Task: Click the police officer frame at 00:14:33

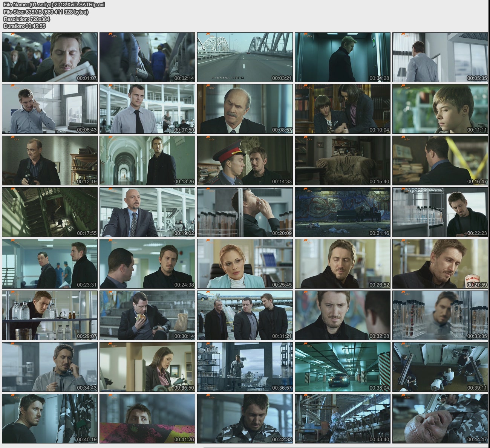Action: point(245,161)
